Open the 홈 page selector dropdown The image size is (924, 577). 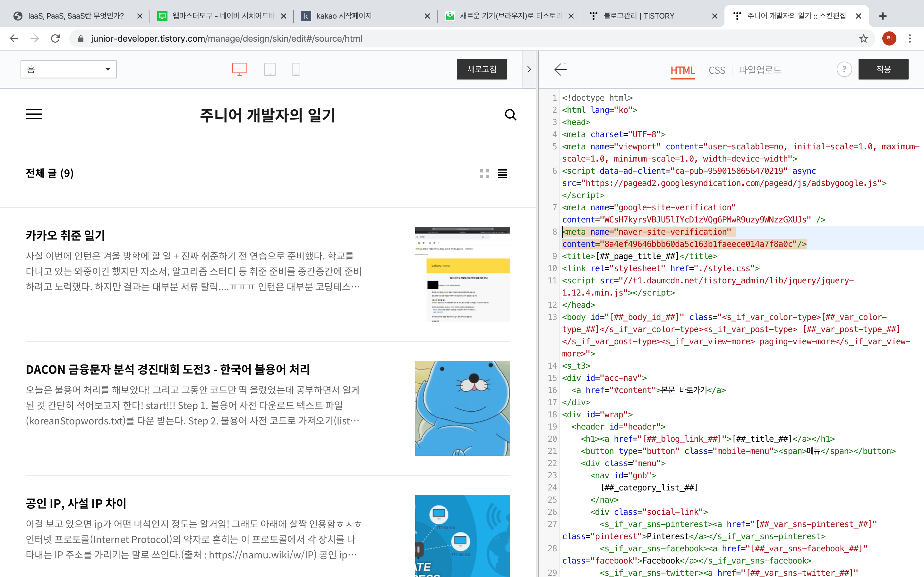pos(69,69)
